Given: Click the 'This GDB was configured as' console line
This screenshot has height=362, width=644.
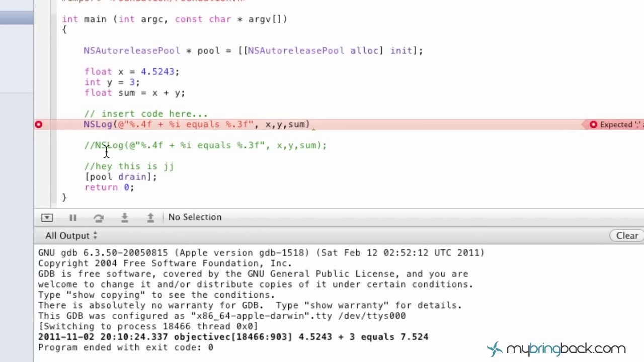Looking at the screenshot, I should click(222, 316).
